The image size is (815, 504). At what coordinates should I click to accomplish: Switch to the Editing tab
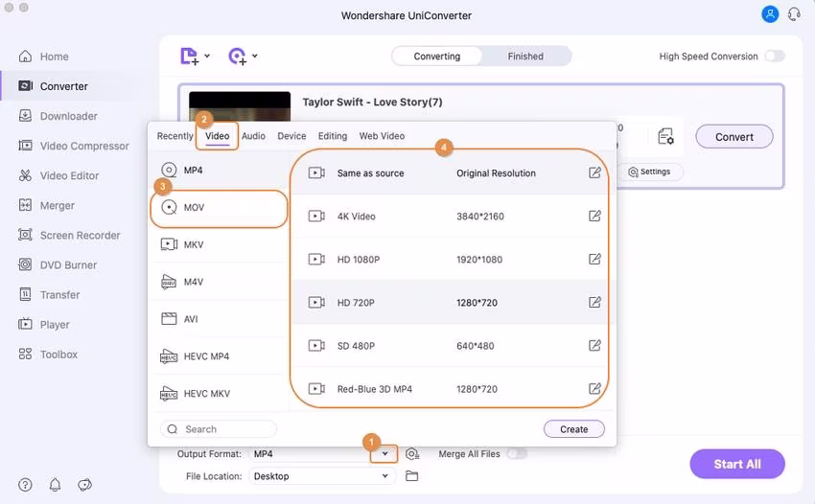333,136
